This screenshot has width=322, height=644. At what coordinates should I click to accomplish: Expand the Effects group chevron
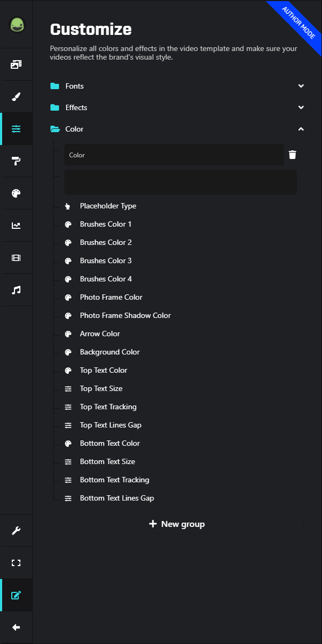pos(301,107)
